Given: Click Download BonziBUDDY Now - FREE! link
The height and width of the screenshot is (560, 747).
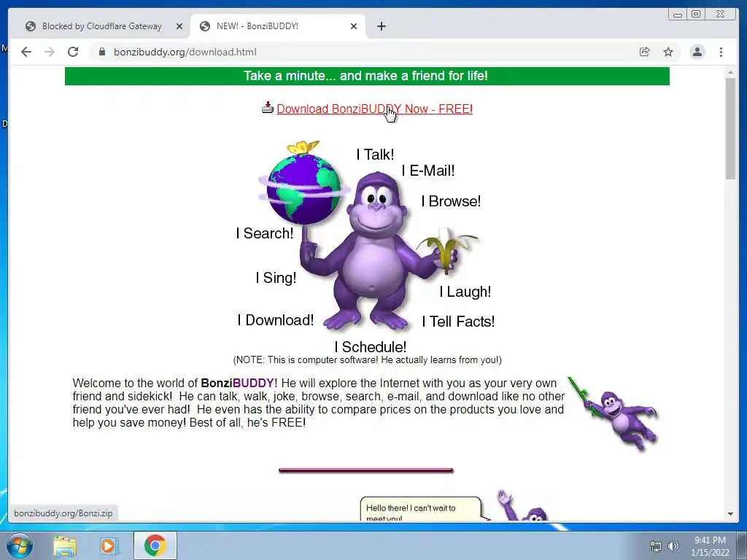Looking at the screenshot, I should point(374,109).
